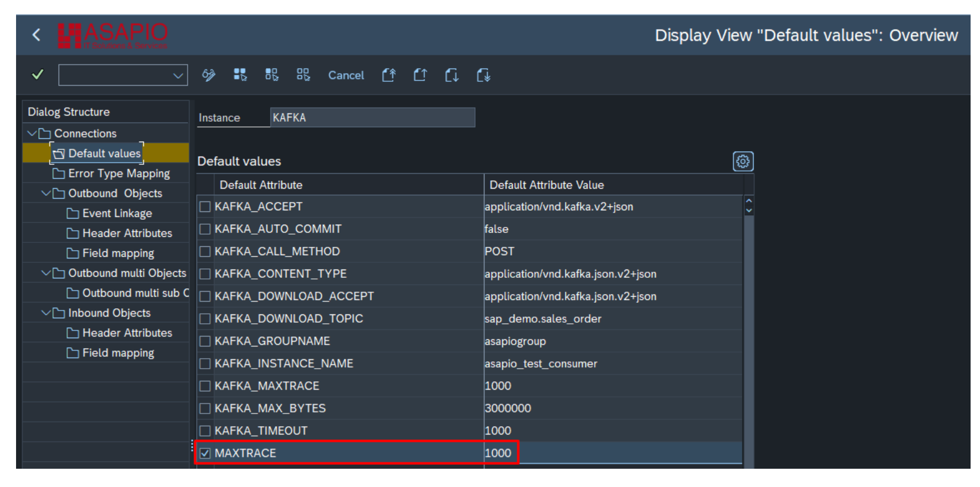Click Error Type Mapping folder icon

pyautogui.click(x=59, y=174)
